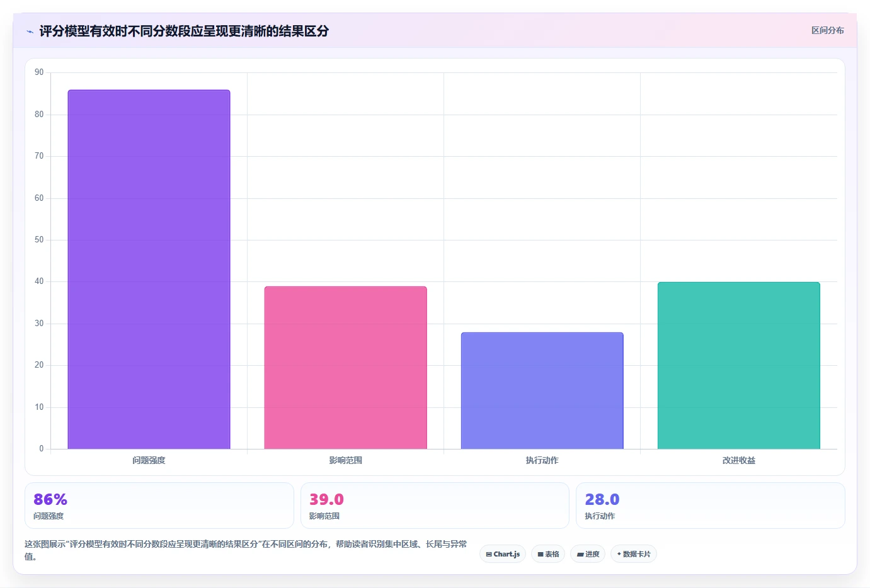Click the 问题强度 x-axis label
This screenshot has height=588, width=870.
point(149,460)
